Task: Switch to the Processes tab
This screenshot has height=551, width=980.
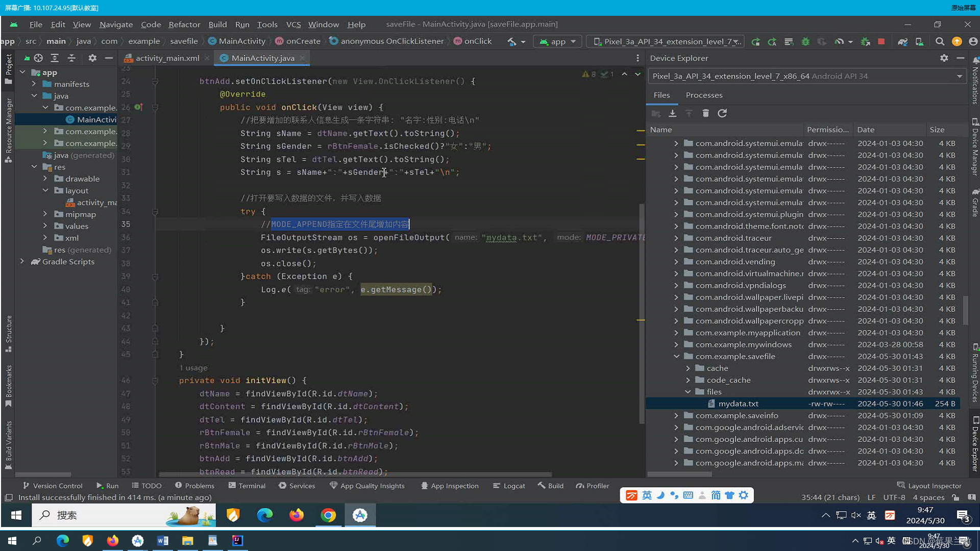Action: click(x=704, y=95)
